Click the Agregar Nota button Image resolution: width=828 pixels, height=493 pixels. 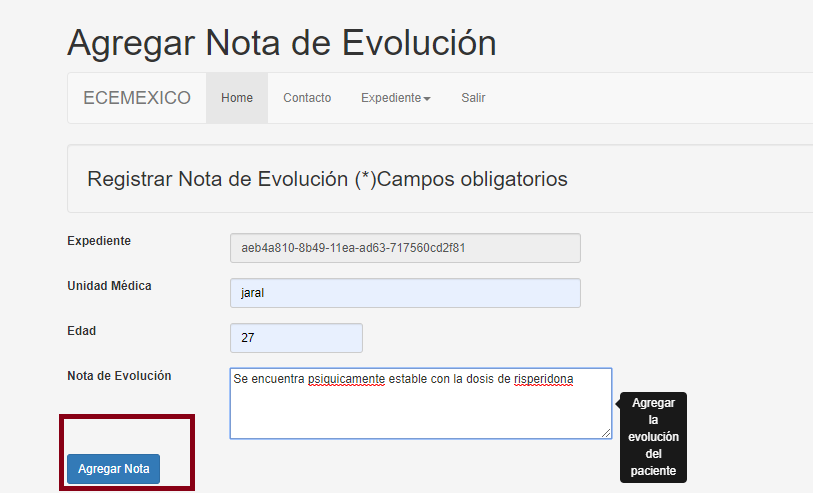point(114,469)
